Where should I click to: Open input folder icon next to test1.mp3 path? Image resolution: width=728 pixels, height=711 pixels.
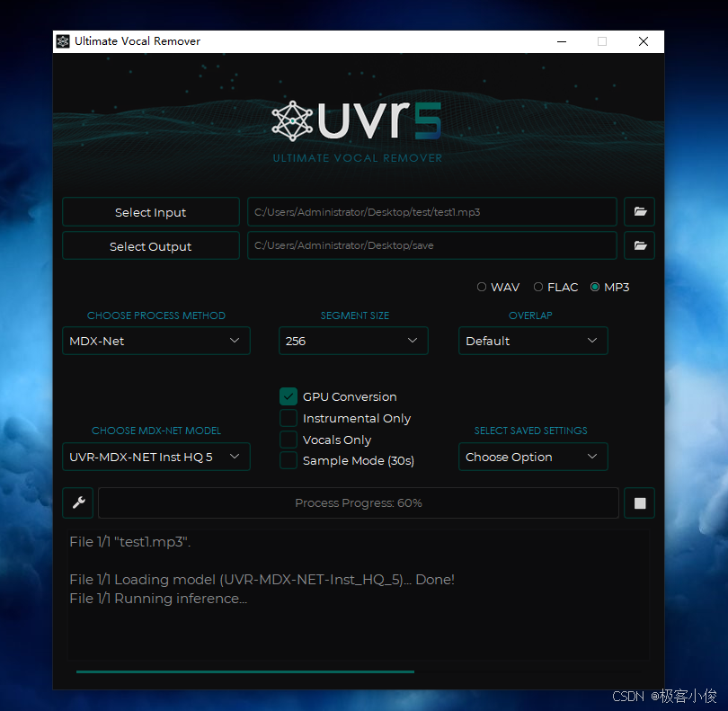pyautogui.click(x=639, y=212)
